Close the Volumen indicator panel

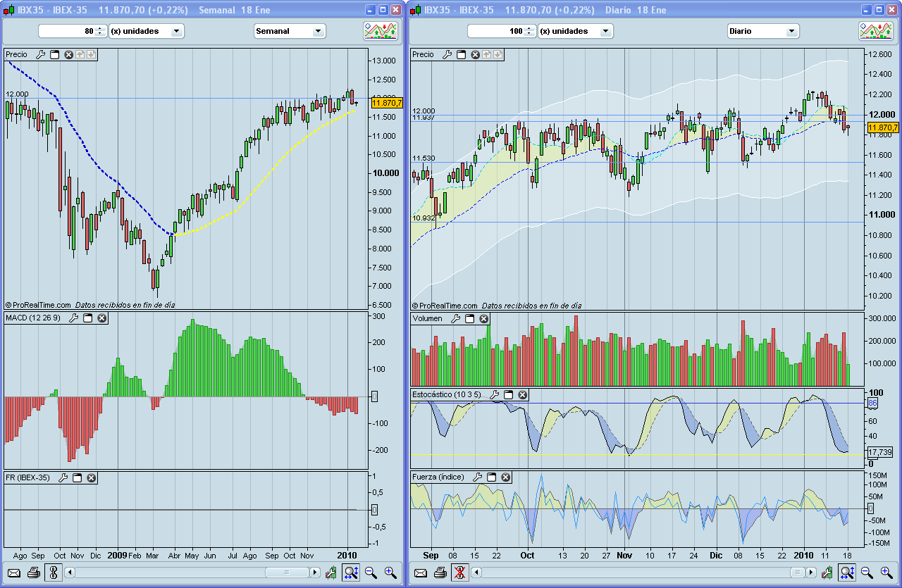click(484, 318)
